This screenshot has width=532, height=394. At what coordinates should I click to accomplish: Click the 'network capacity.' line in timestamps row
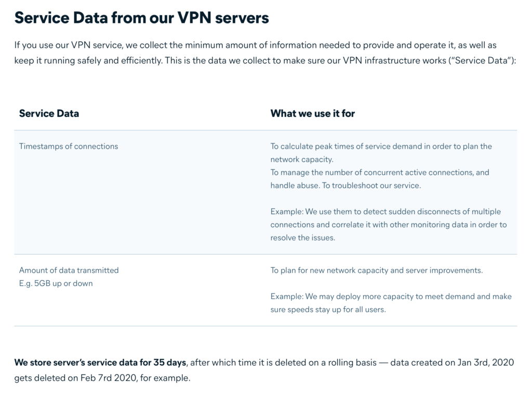[x=301, y=159]
